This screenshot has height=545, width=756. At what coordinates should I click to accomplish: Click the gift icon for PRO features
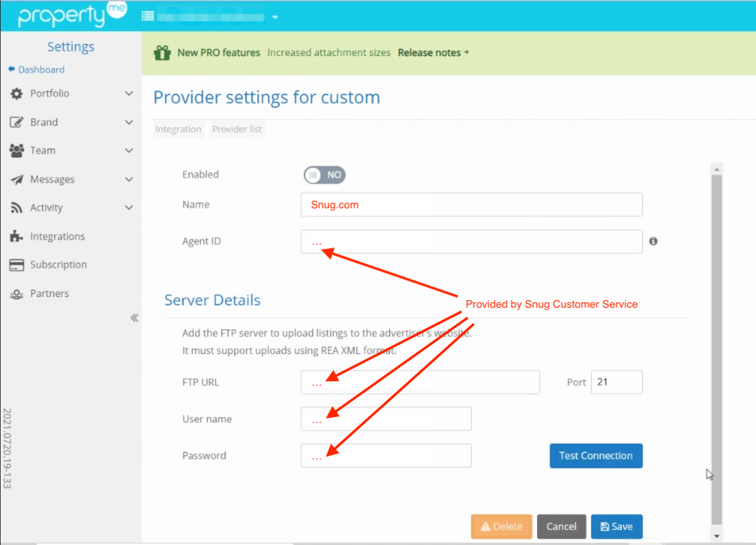162,53
